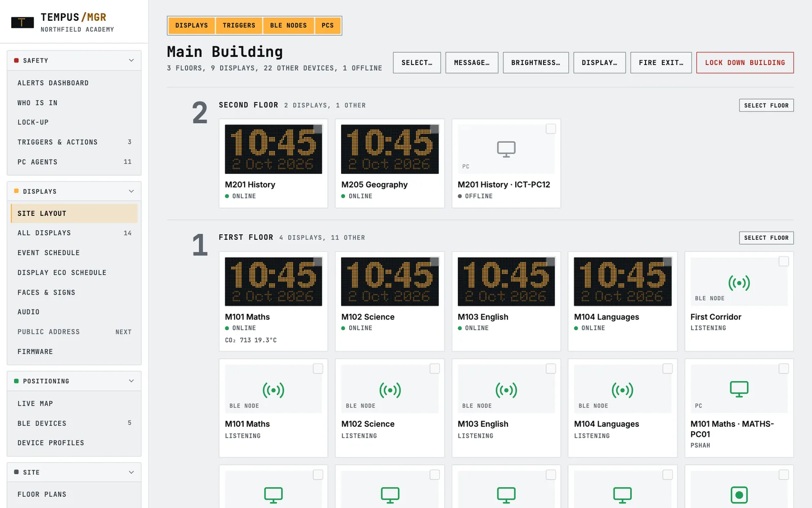Check the M103 English BLE node checkbox
812x508 pixels.
point(551,368)
